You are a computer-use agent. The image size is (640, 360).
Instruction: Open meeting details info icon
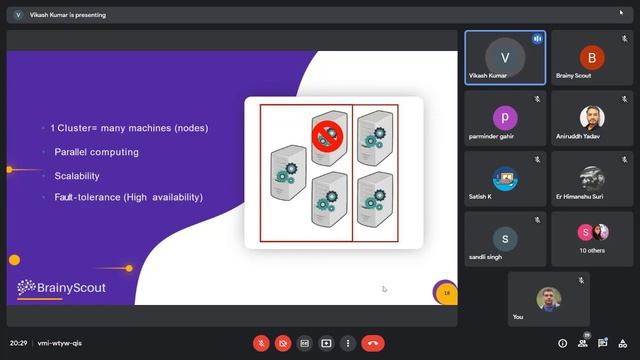point(562,344)
